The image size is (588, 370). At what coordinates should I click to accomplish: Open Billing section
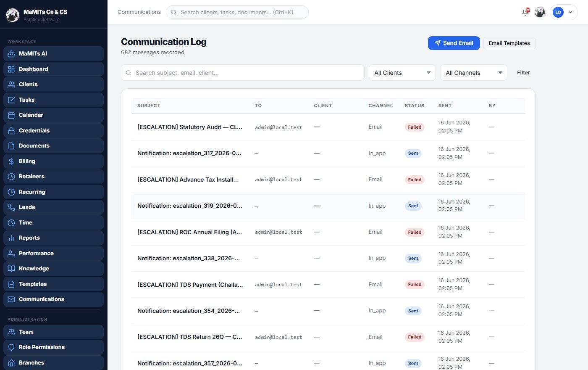pyautogui.click(x=53, y=161)
